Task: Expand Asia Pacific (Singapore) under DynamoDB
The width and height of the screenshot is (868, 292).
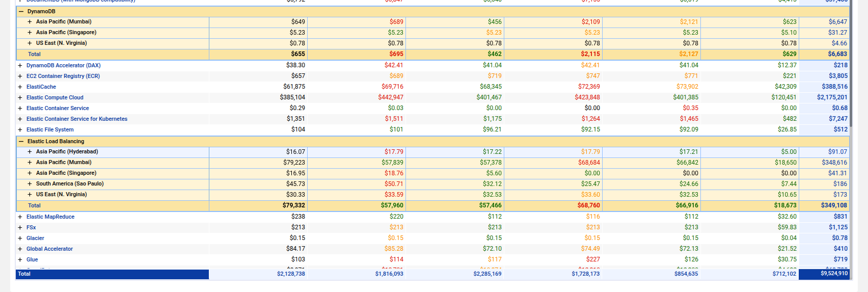Action: 30,33
